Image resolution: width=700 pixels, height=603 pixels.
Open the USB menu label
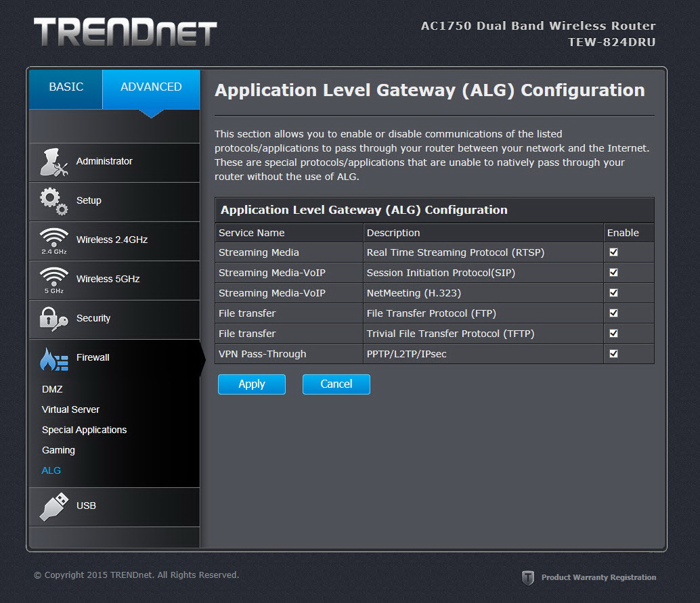[86, 506]
